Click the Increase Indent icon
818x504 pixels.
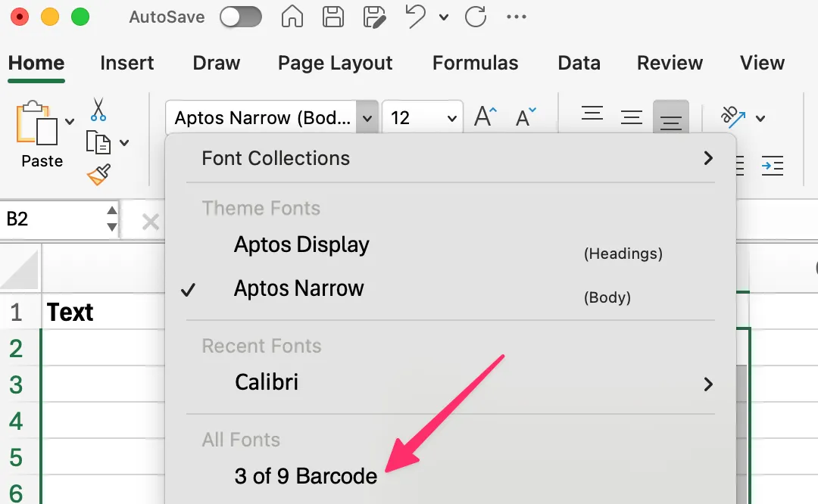[x=773, y=166]
